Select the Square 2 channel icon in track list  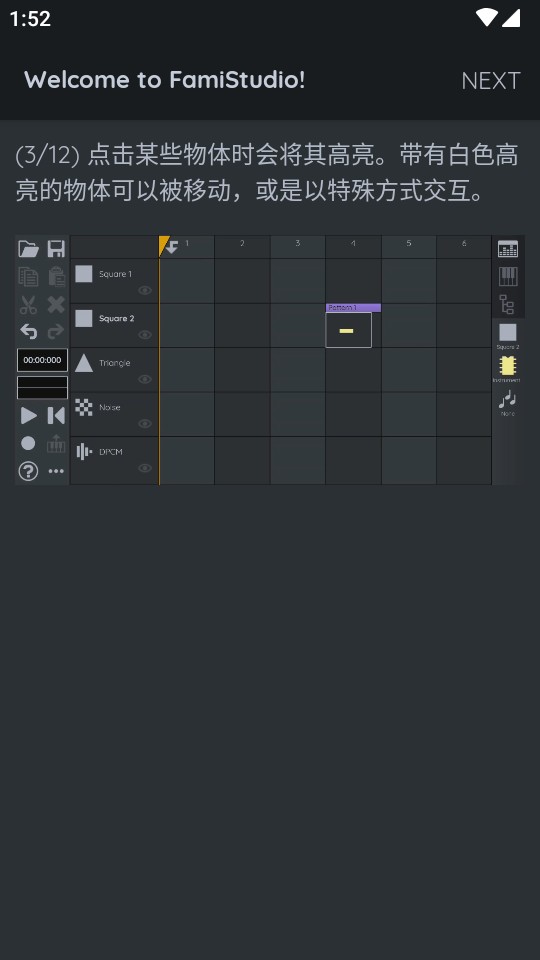point(84,318)
